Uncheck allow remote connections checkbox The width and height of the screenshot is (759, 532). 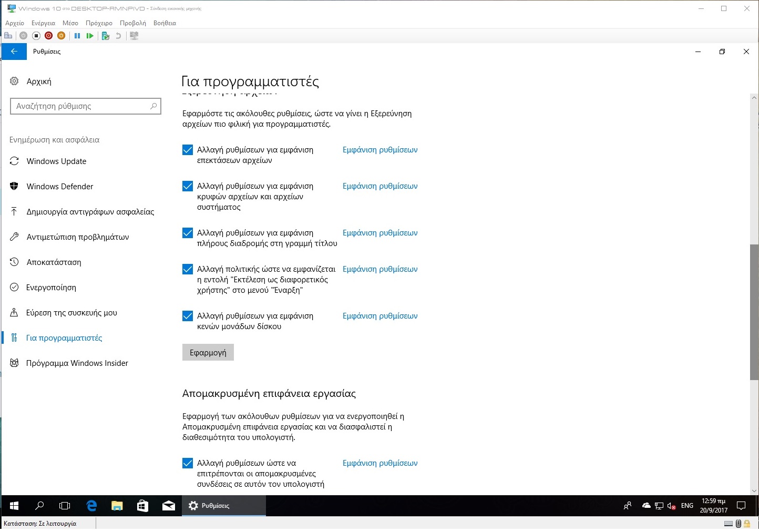[x=188, y=463]
